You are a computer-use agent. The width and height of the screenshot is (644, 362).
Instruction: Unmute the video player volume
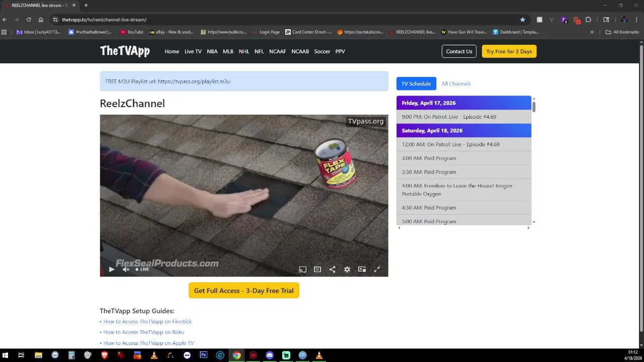click(126, 269)
